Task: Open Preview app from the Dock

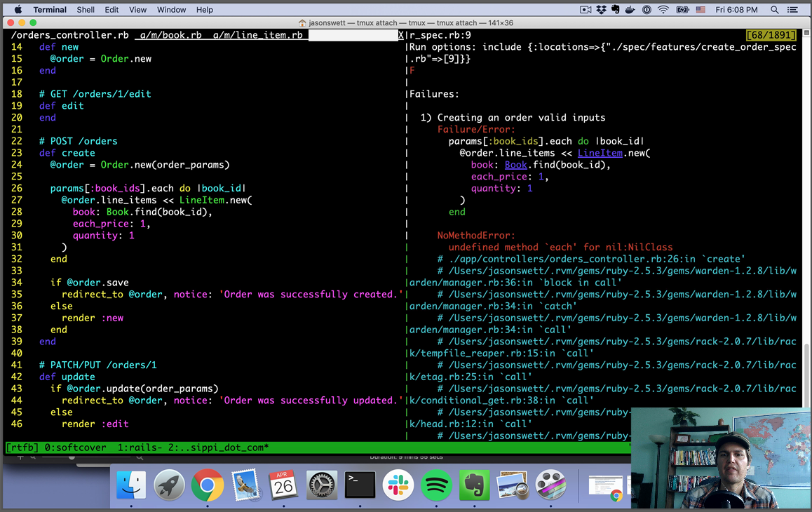Action: [x=512, y=485]
